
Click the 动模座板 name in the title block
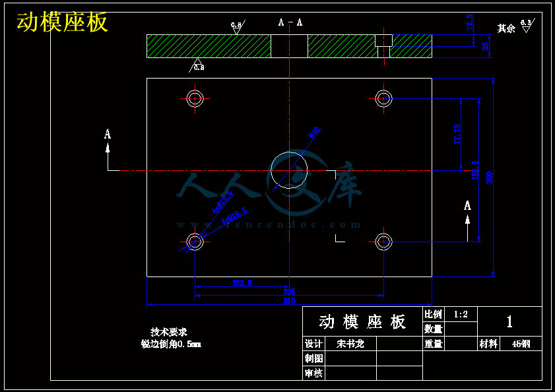tap(362, 321)
